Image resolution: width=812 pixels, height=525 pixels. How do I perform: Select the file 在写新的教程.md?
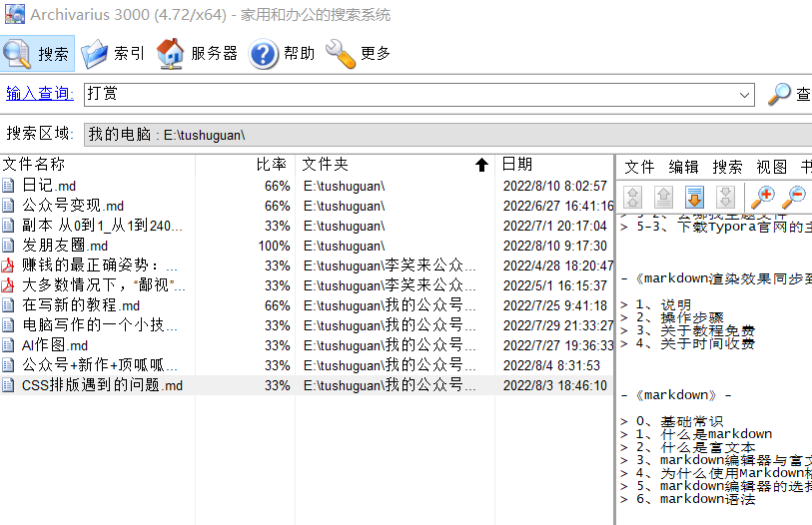tap(81, 305)
